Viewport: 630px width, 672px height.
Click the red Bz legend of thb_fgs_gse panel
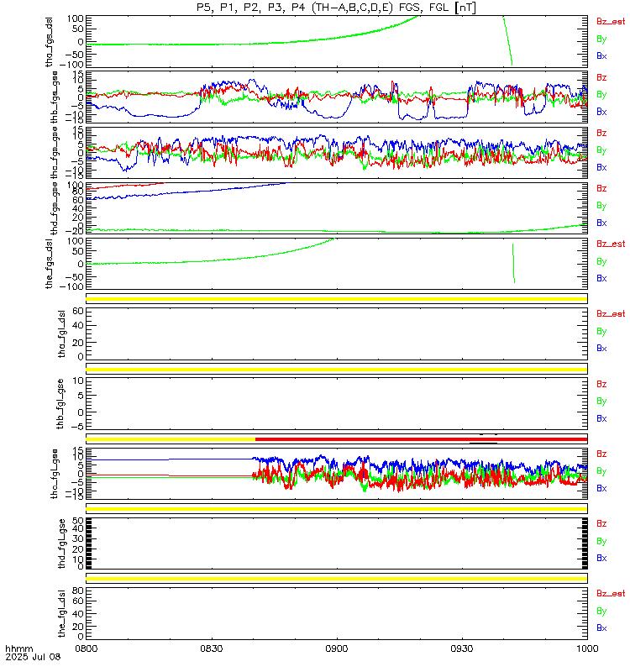(x=601, y=77)
